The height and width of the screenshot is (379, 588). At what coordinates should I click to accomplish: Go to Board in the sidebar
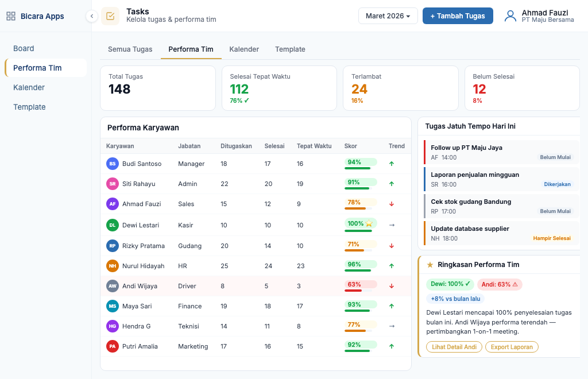click(x=24, y=48)
